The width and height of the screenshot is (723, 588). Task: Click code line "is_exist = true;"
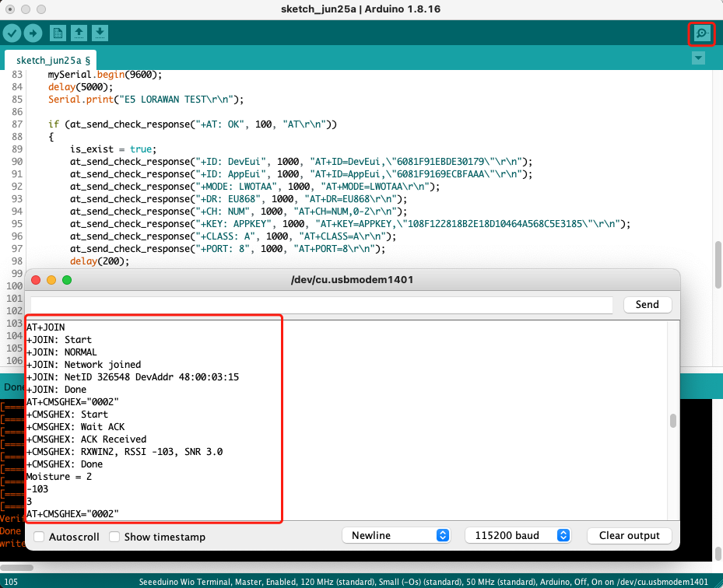point(114,149)
